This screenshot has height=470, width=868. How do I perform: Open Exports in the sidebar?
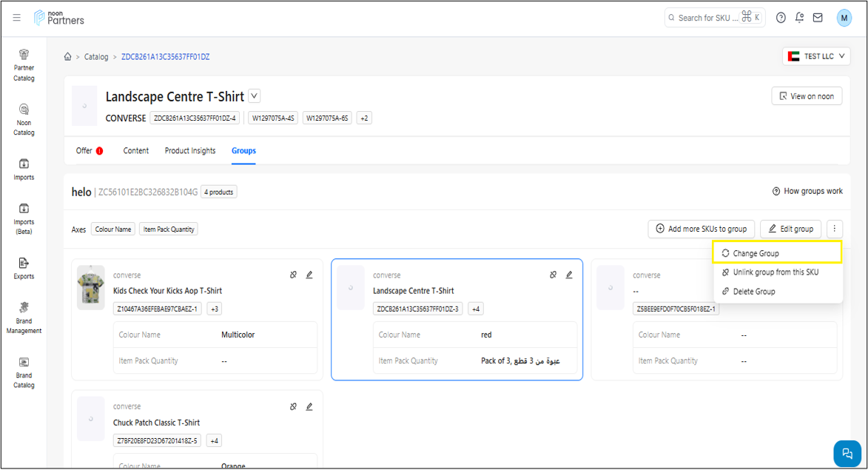pyautogui.click(x=24, y=268)
